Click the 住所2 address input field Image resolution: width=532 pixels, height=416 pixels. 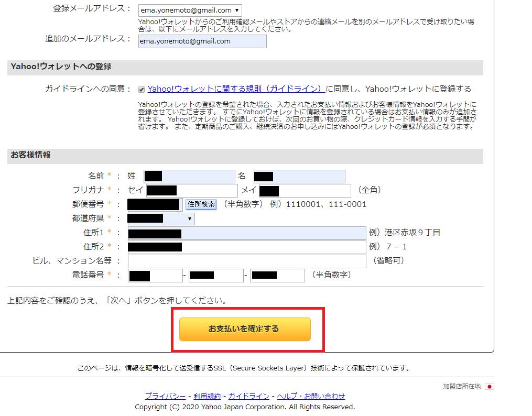pyautogui.click(x=247, y=247)
